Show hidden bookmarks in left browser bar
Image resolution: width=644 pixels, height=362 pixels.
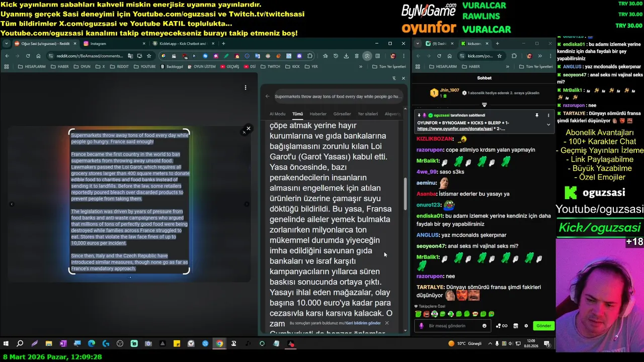click(x=360, y=66)
